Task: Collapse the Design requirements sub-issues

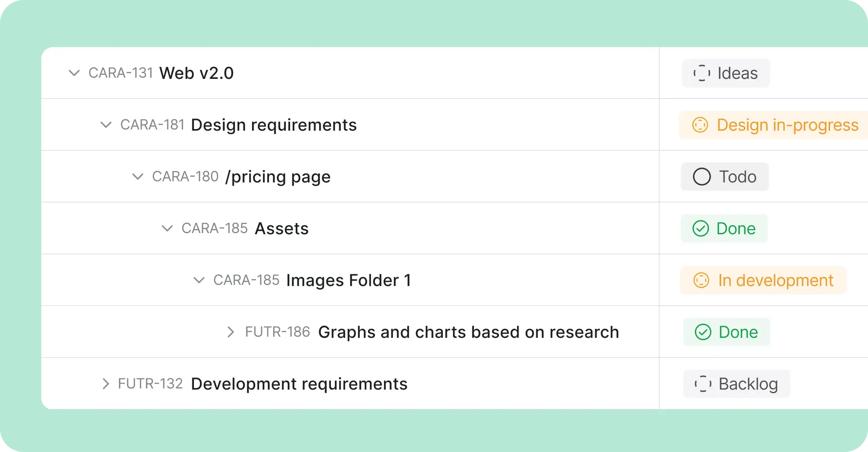Action: [x=106, y=125]
